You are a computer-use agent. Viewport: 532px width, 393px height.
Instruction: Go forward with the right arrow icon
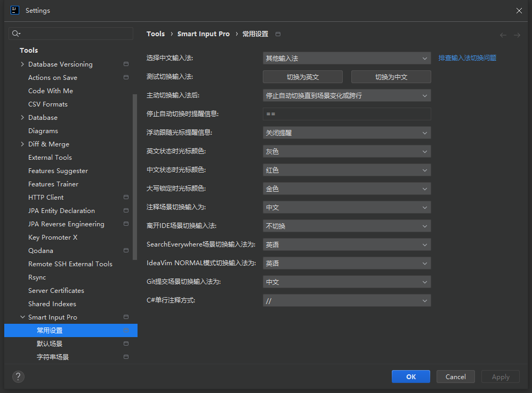pyautogui.click(x=517, y=35)
